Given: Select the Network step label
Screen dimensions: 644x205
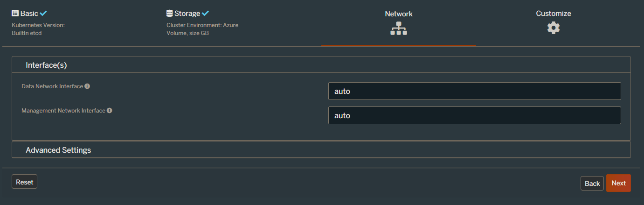Looking at the screenshot, I should pos(399,14).
